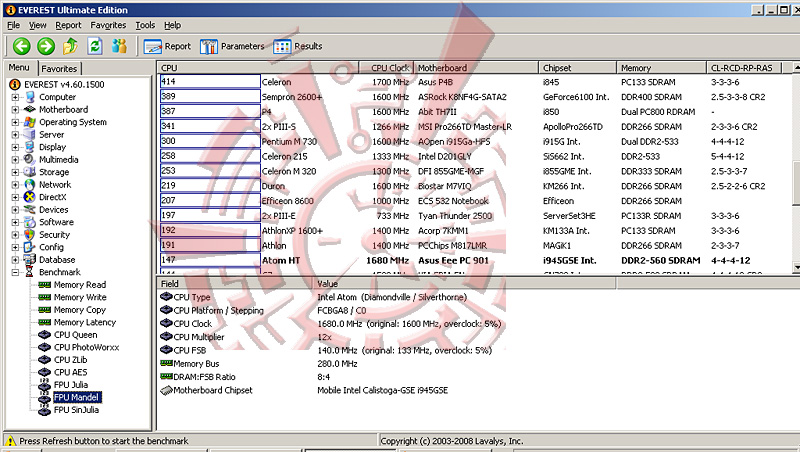
Task: Expand the Computer tree node
Action: (x=15, y=97)
